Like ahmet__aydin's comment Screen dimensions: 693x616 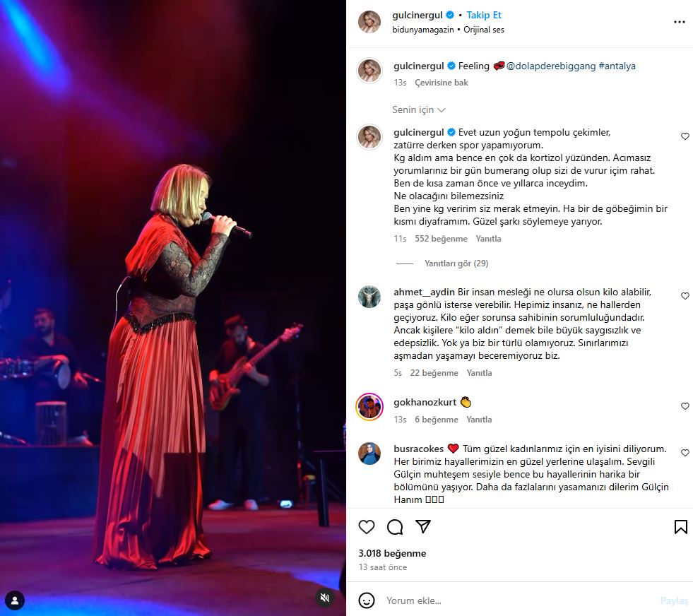[x=685, y=296]
